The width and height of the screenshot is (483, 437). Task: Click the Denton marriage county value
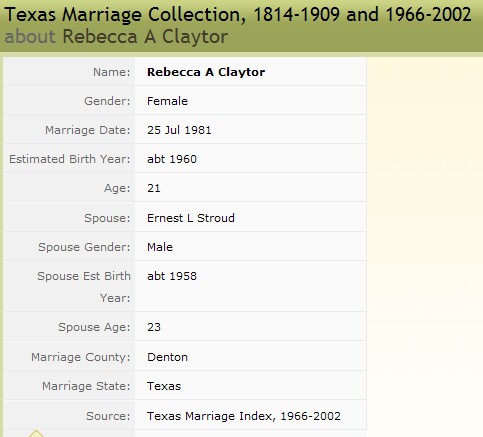point(167,357)
